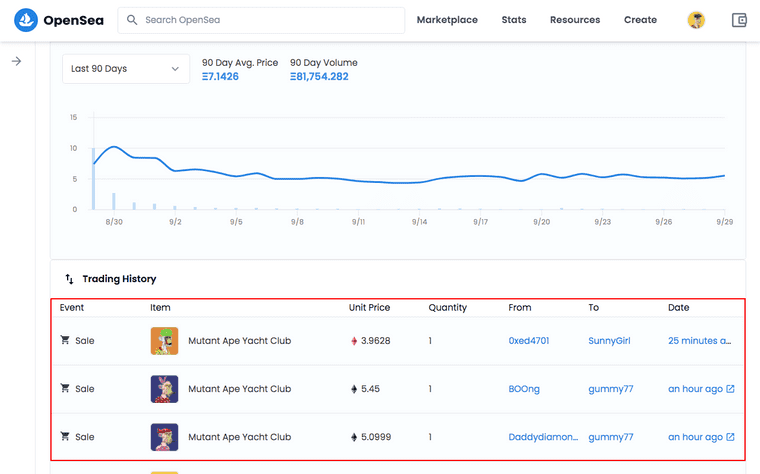Open the ape thumbnail in the Daddydiamon sale row
Image resolution: width=760 pixels, height=474 pixels.
pos(164,437)
